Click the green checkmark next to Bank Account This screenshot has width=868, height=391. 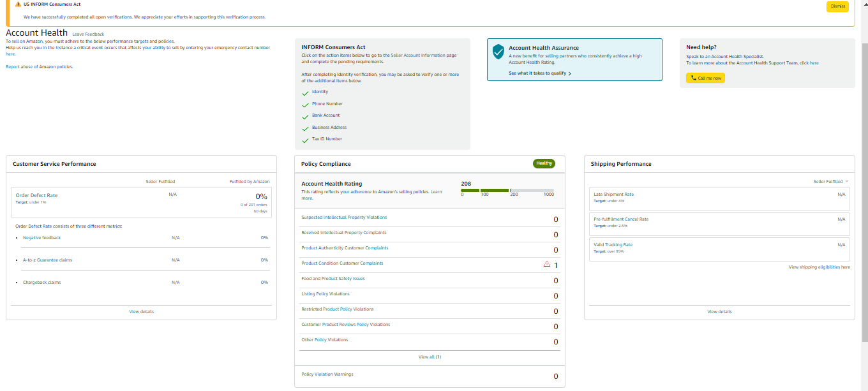point(305,116)
